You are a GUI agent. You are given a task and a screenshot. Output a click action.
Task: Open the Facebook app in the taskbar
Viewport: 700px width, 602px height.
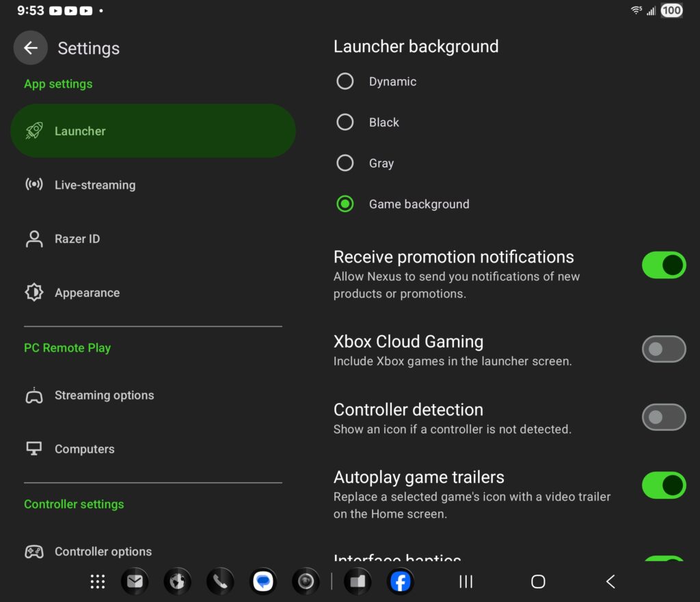click(x=401, y=581)
